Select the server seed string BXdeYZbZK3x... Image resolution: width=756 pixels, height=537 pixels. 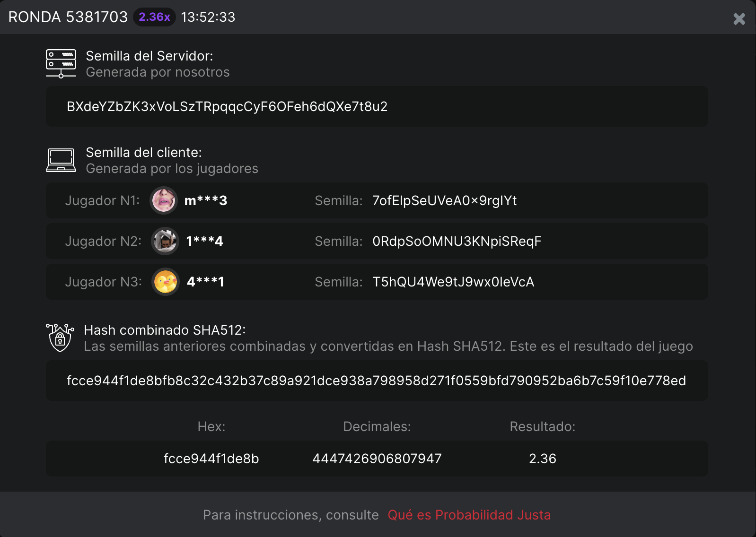tap(227, 106)
